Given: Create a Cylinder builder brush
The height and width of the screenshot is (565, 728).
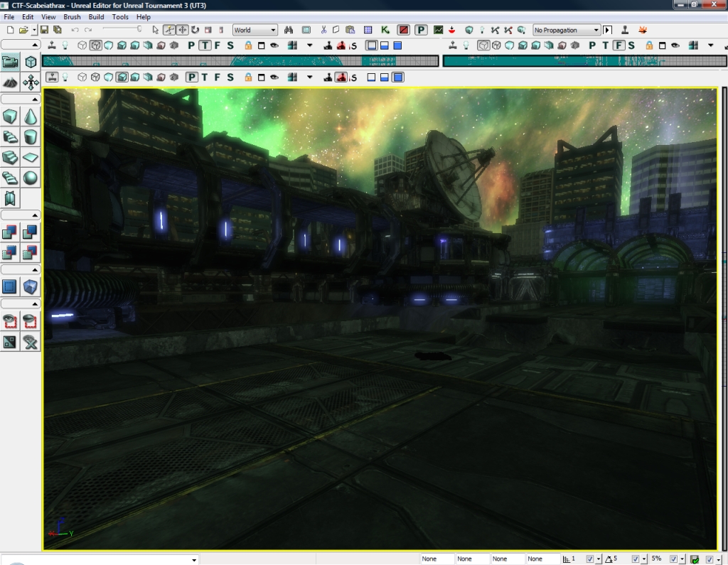Looking at the screenshot, I should (31, 137).
